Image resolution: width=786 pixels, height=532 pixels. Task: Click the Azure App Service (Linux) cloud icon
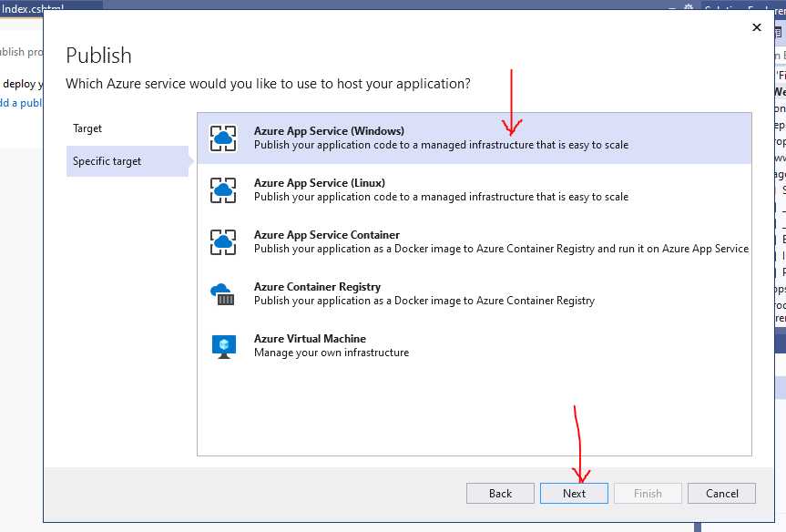pos(223,190)
